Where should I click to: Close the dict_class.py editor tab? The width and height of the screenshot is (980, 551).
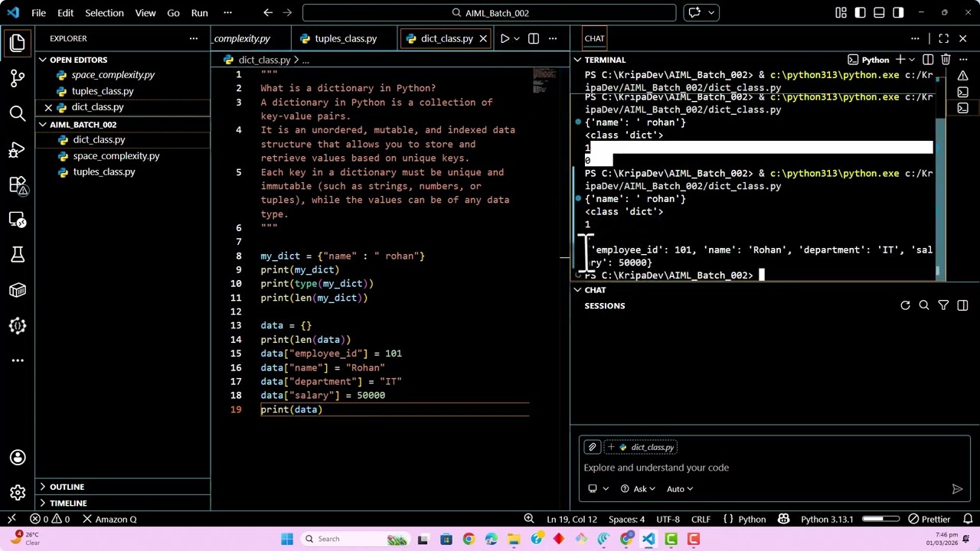coord(483,38)
